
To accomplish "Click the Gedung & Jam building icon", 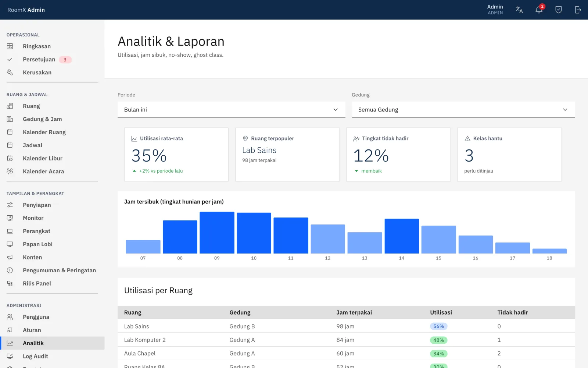I will click(x=10, y=119).
